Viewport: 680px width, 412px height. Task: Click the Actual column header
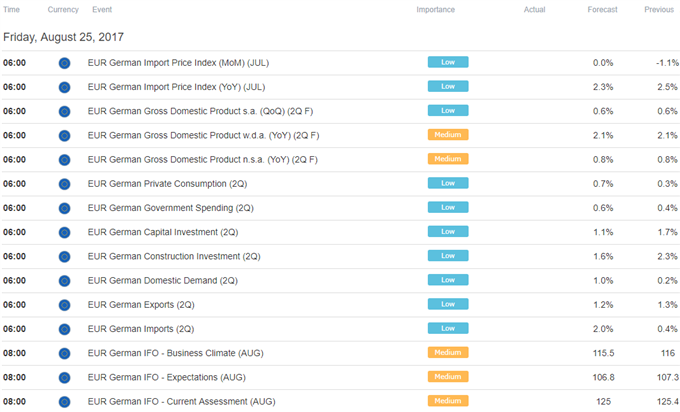(x=534, y=10)
